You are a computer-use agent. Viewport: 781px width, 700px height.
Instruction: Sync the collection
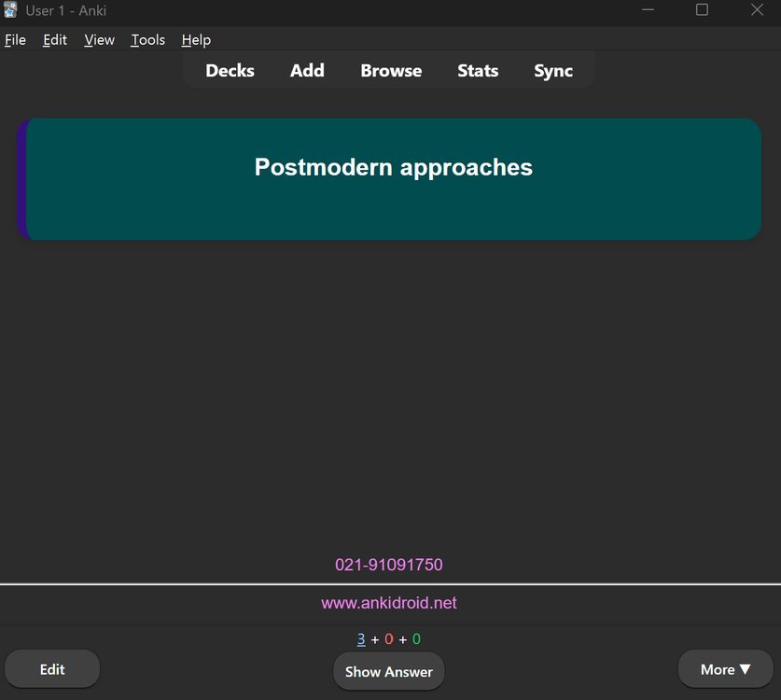pyautogui.click(x=553, y=70)
